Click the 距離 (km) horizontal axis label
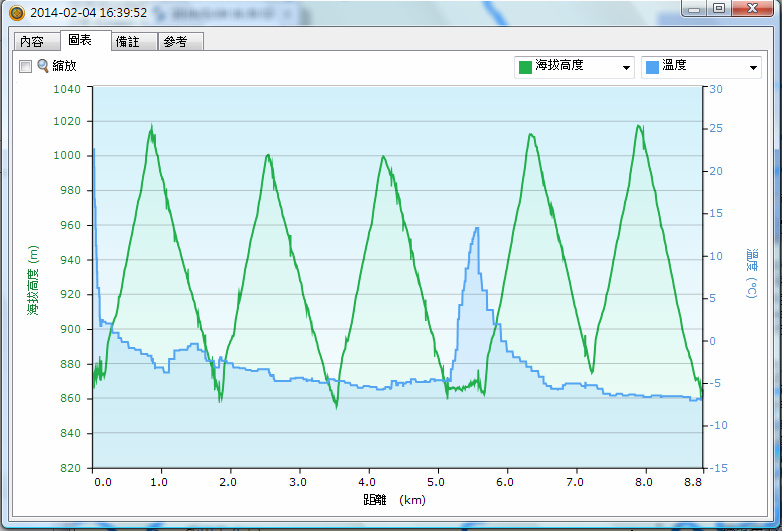Screen dimensions: 782x531 coord(397,497)
